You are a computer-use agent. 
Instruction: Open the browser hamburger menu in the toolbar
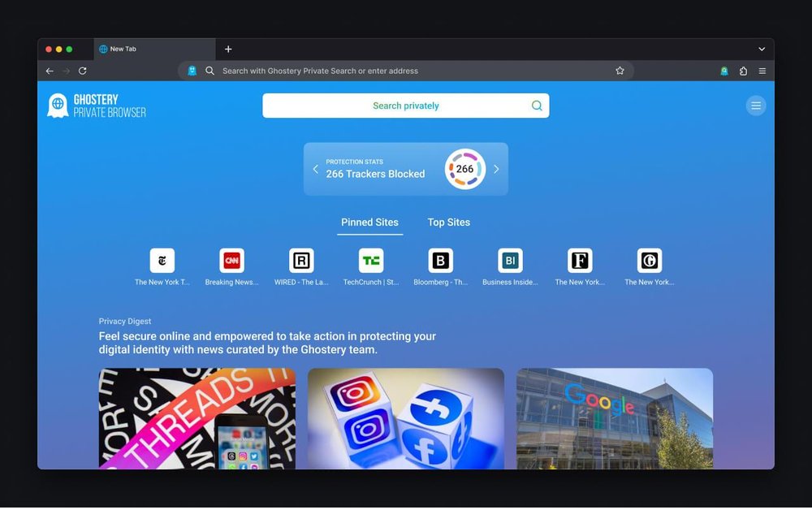tap(762, 71)
